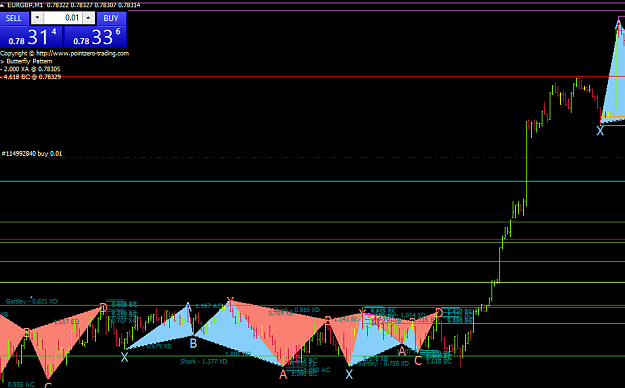Click the X point of the top-right blue pattern
Viewport: 625px width, 388px height.
600,131
